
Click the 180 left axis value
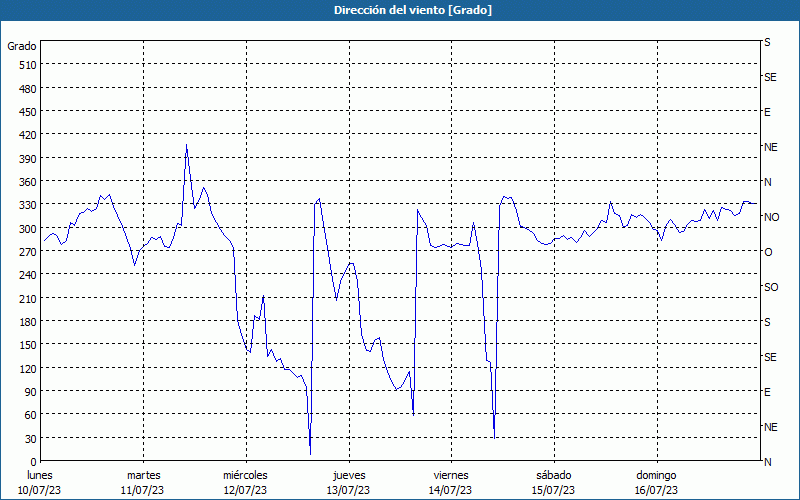pos(28,322)
